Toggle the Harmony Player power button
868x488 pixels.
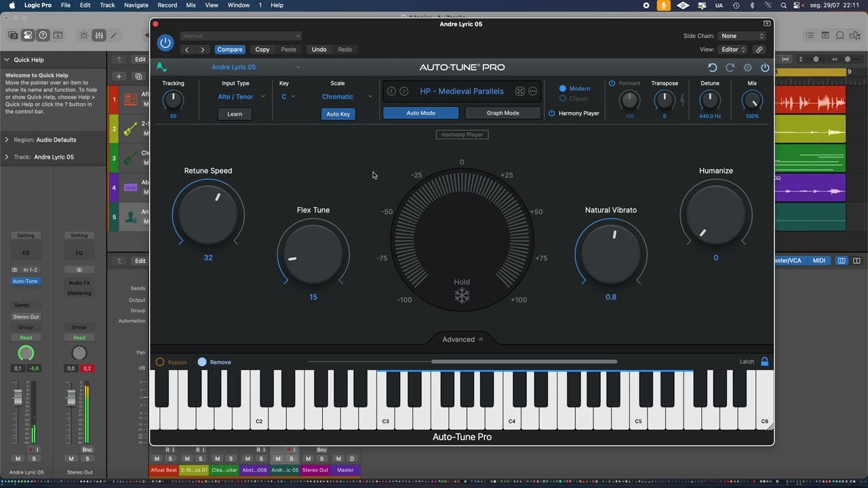pyautogui.click(x=551, y=113)
